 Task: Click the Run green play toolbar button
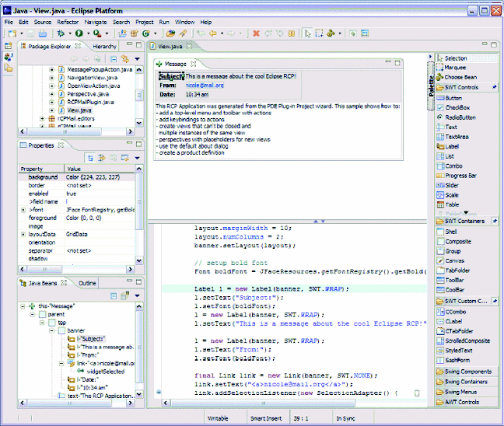[x=80, y=33]
